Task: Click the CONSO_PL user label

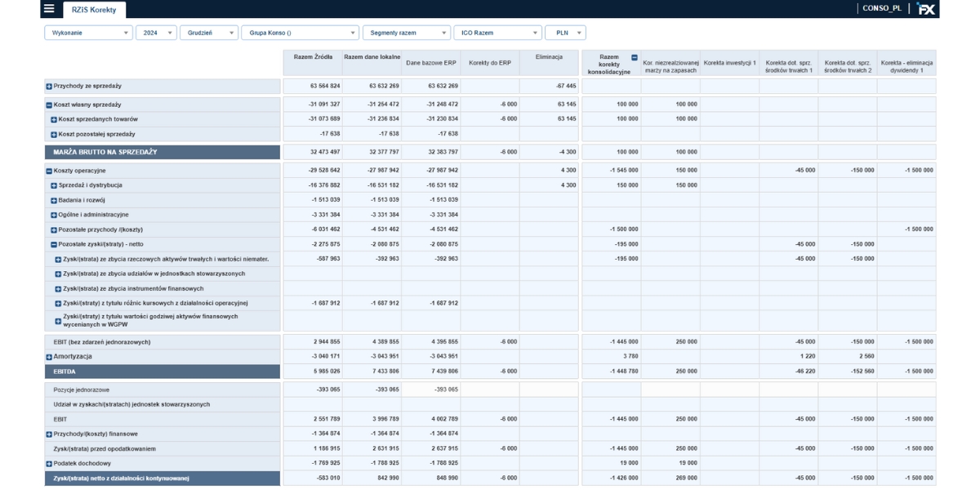Action: (882, 8)
